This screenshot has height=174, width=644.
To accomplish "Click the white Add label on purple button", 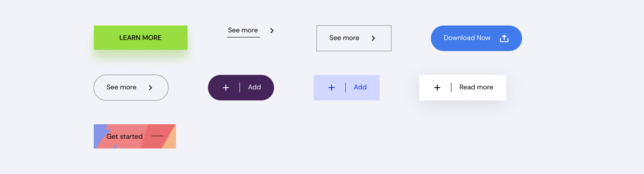I will click(x=254, y=88).
